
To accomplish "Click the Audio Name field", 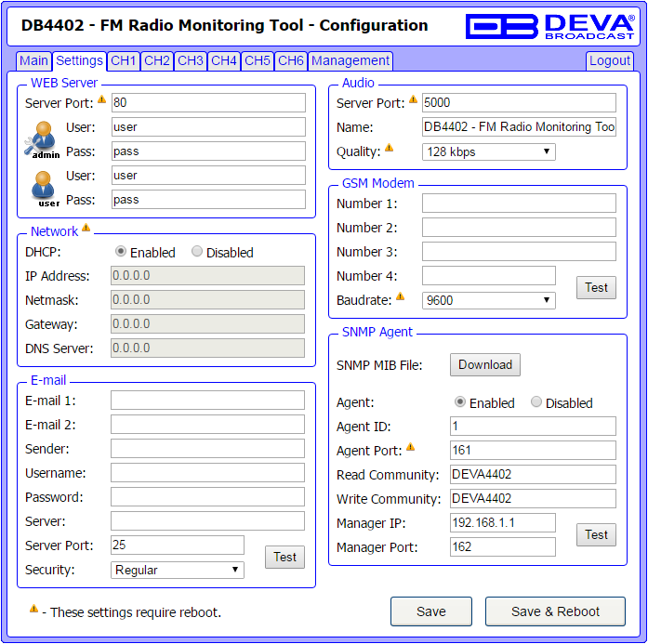I will 519,126.
